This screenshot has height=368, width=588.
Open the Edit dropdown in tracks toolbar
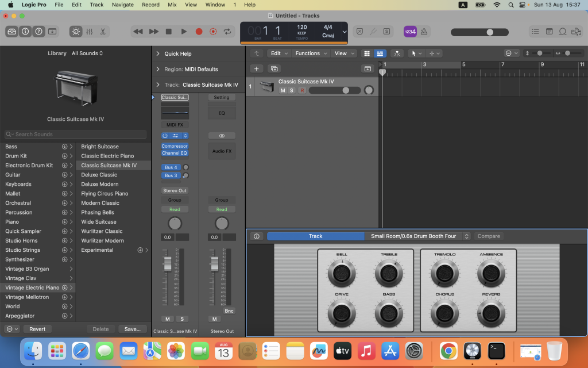pyautogui.click(x=280, y=53)
